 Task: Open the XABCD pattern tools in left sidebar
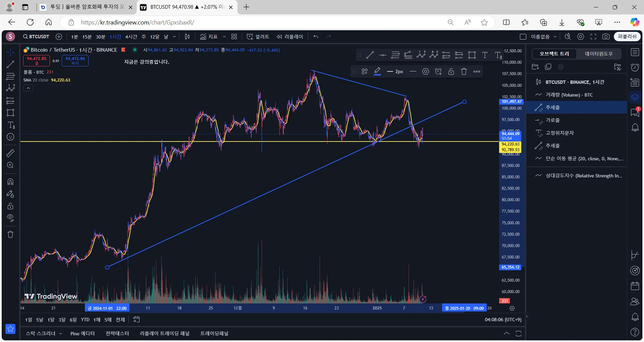tap(10, 88)
